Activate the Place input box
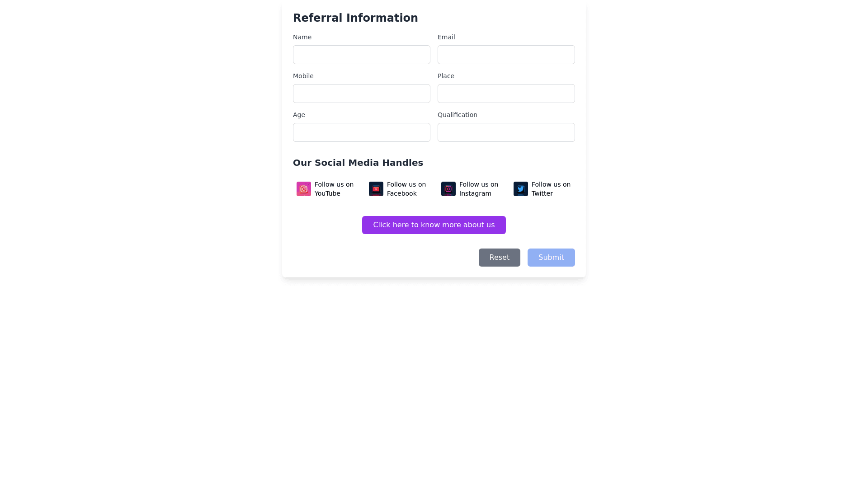 (x=506, y=94)
